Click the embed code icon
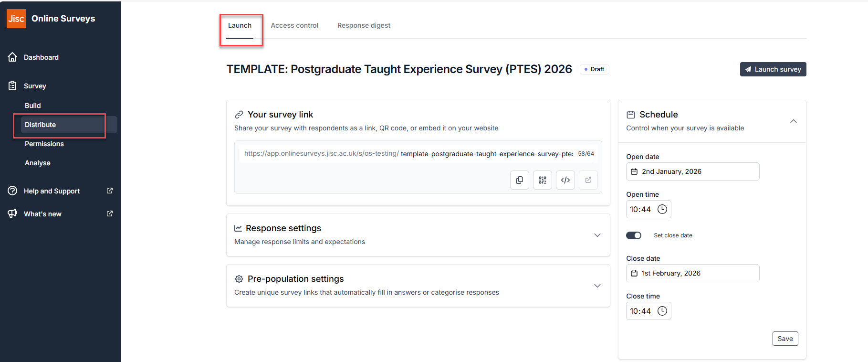 tap(565, 180)
